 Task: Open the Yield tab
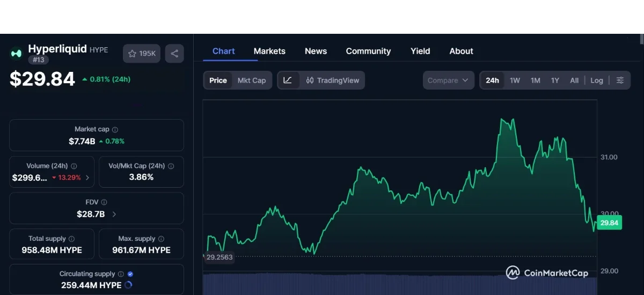click(420, 51)
